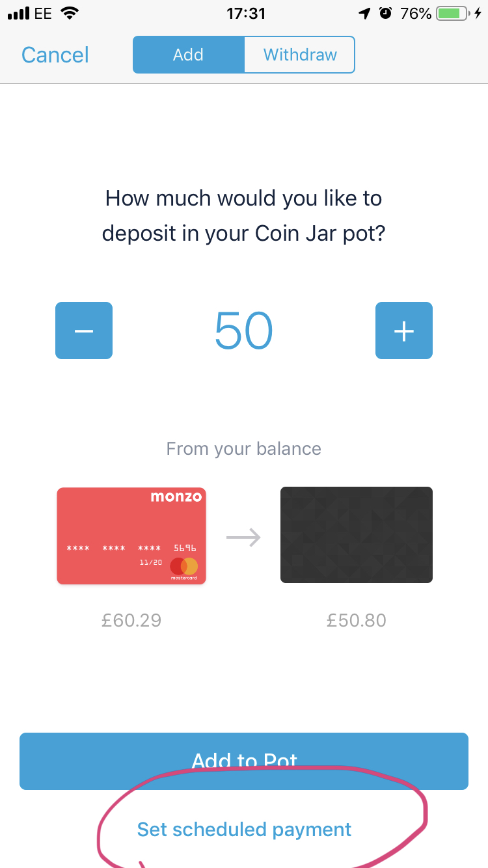Tap the red Monzo card image
Screen dimensions: 488x868
point(131,536)
